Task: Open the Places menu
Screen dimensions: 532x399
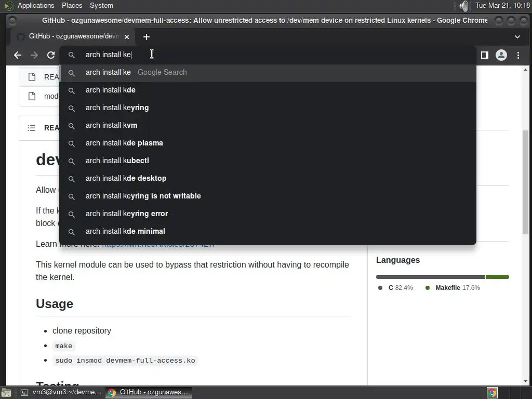Action: click(x=72, y=5)
